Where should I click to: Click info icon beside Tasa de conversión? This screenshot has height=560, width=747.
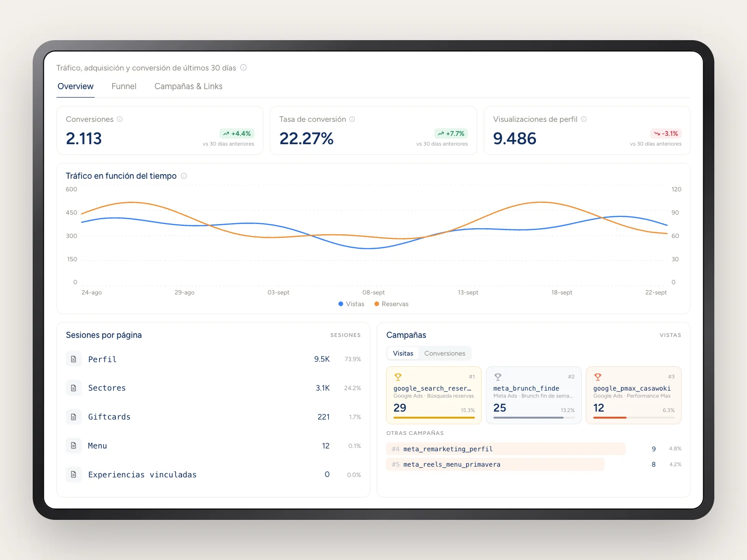(x=352, y=119)
